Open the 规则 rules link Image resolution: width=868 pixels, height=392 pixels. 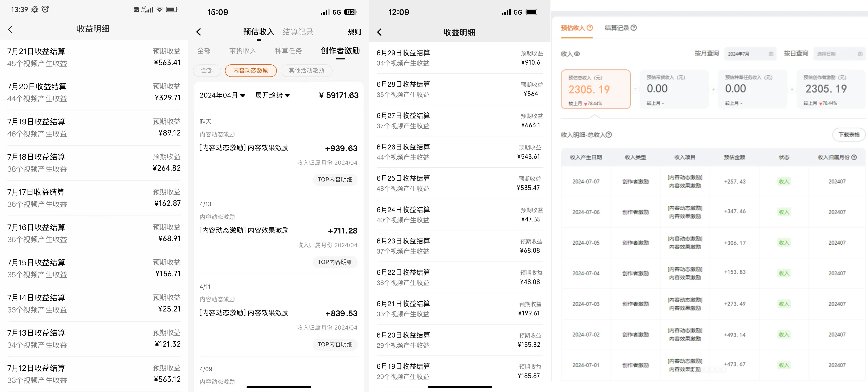pyautogui.click(x=354, y=31)
